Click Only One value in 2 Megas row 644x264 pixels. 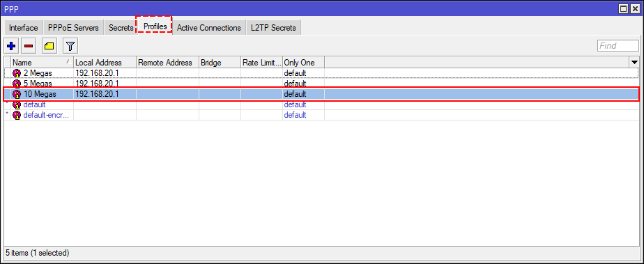pos(295,73)
